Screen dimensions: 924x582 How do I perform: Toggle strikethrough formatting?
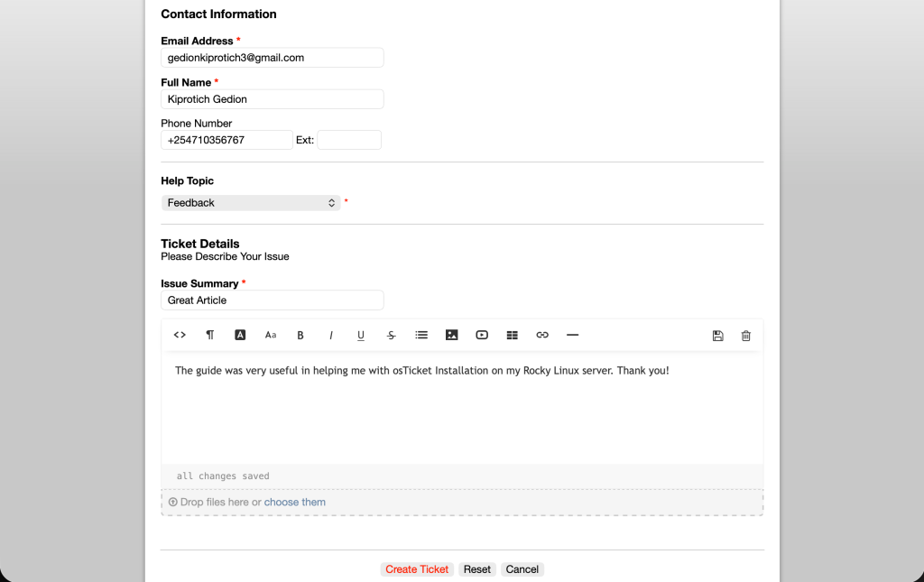[392, 336]
